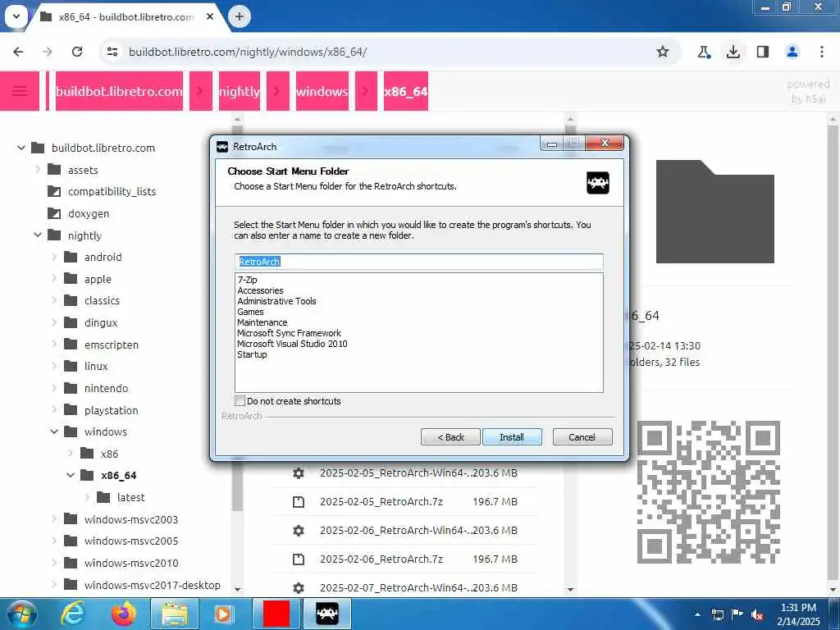
Task: Expand the apple tree folder
Action: tap(53, 279)
